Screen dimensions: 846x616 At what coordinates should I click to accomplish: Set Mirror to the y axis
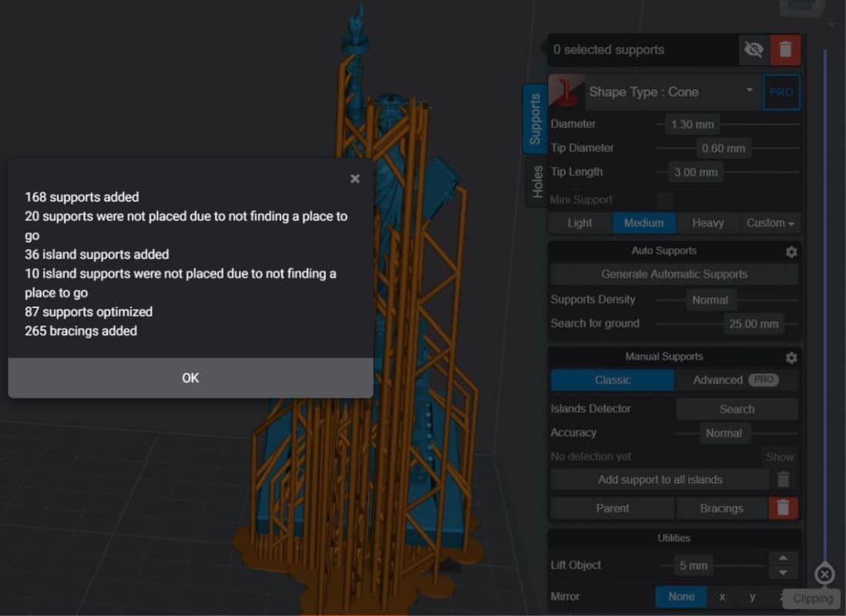point(752,597)
